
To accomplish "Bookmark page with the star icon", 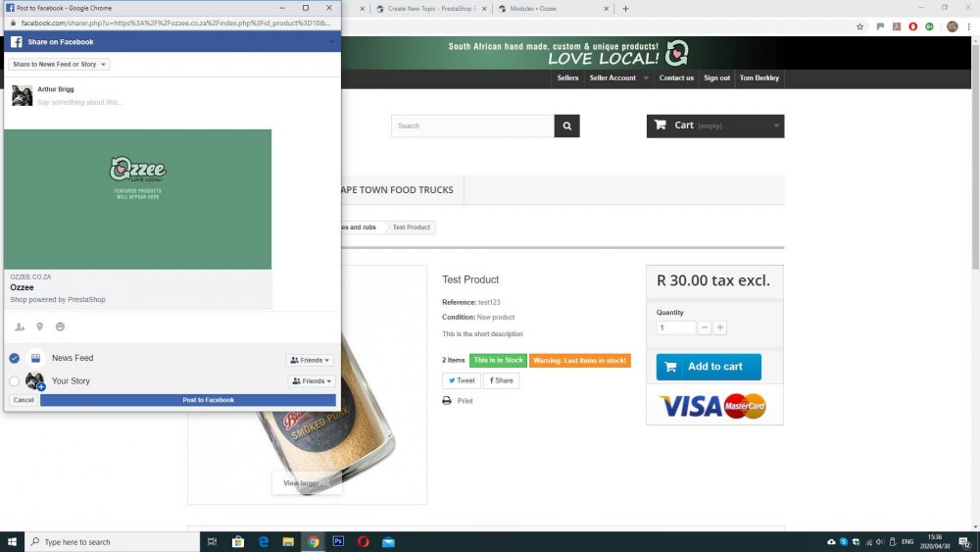I will tap(860, 26).
